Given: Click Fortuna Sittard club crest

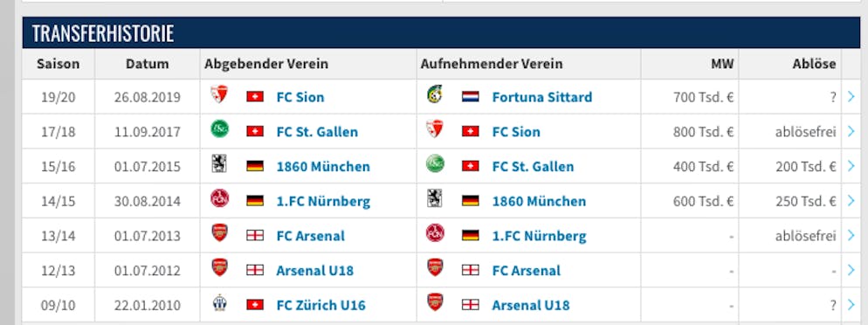Looking at the screenshot, I should tap(435, 94).
